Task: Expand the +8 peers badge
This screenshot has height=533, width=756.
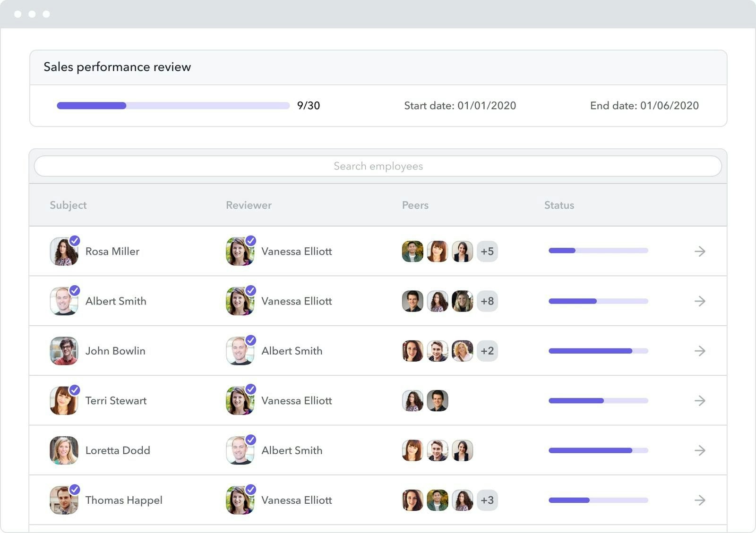Action: point(487,301)
